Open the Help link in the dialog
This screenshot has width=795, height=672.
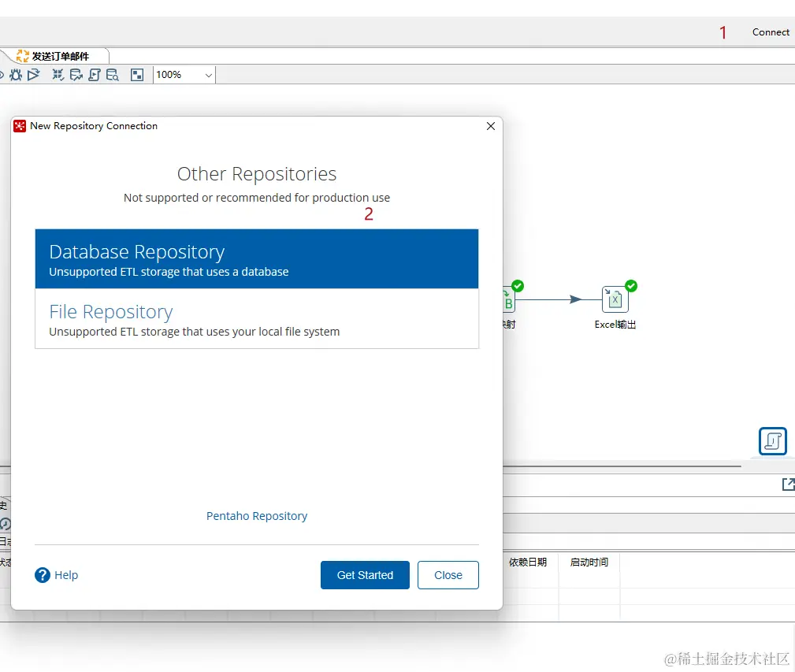(x=66, y=575)
